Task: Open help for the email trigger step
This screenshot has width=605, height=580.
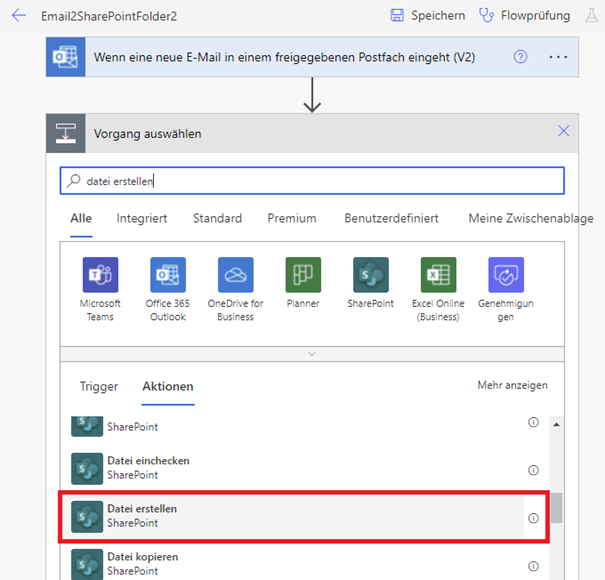Action: point(520,57)
